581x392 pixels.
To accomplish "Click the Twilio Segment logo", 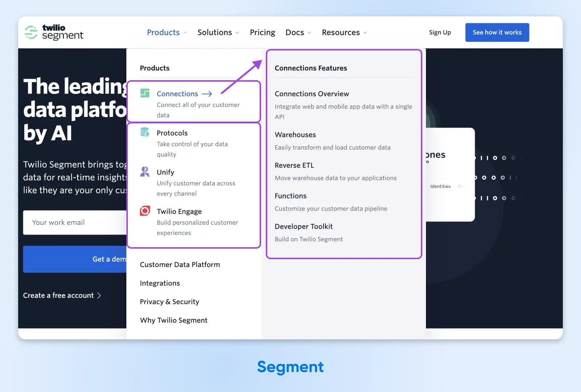I will tap(54, 32).
